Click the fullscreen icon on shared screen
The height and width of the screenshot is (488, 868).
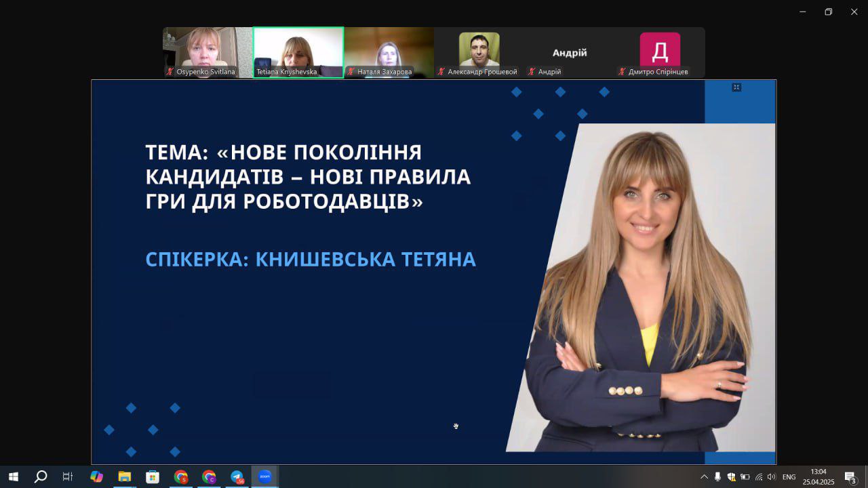click(736, 87)
